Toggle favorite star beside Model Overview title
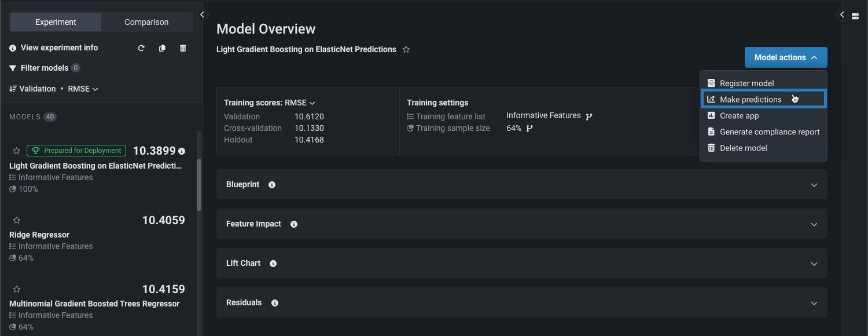 pyautogui.click(x=406, y=50)
